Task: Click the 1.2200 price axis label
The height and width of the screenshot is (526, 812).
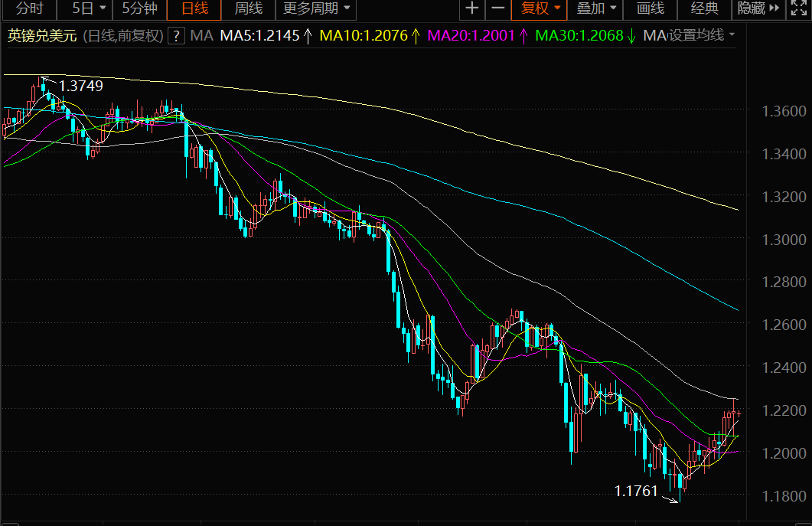Action: point(784,410)
